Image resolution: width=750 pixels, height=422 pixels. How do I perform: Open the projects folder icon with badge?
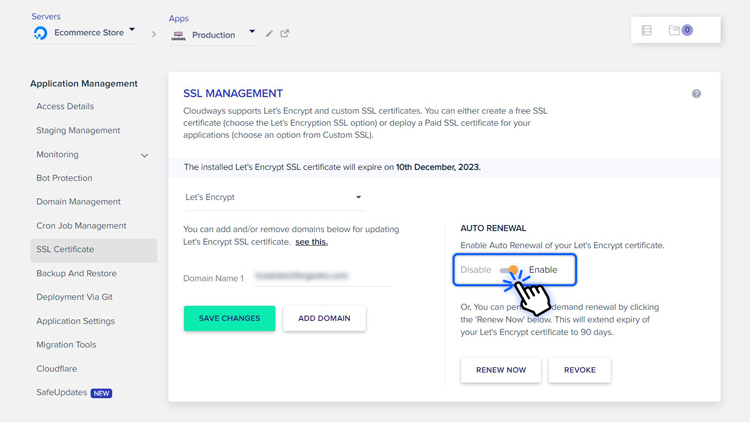pyautogui.click(x=675, y=31)
